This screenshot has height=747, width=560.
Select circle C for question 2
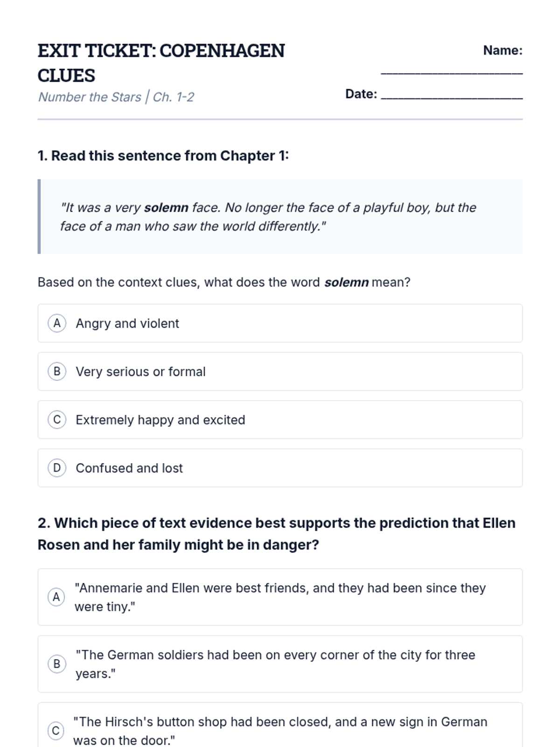[56, 731]
